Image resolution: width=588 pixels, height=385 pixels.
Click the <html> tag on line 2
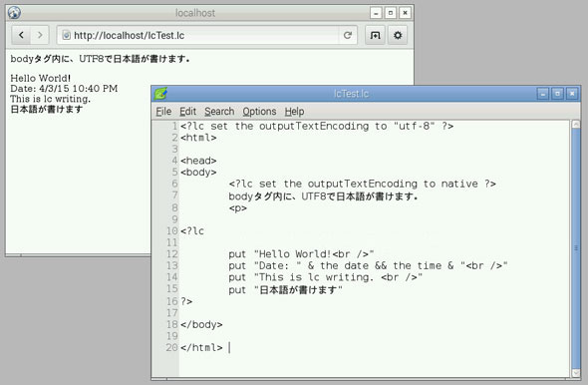pyautogui.click(x=198, y=138)
